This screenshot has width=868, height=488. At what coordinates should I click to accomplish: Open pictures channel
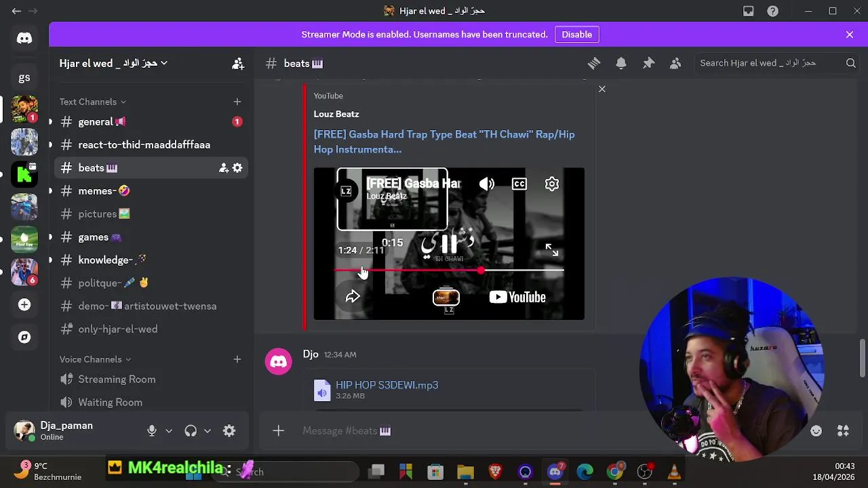[x=151, y=214]
